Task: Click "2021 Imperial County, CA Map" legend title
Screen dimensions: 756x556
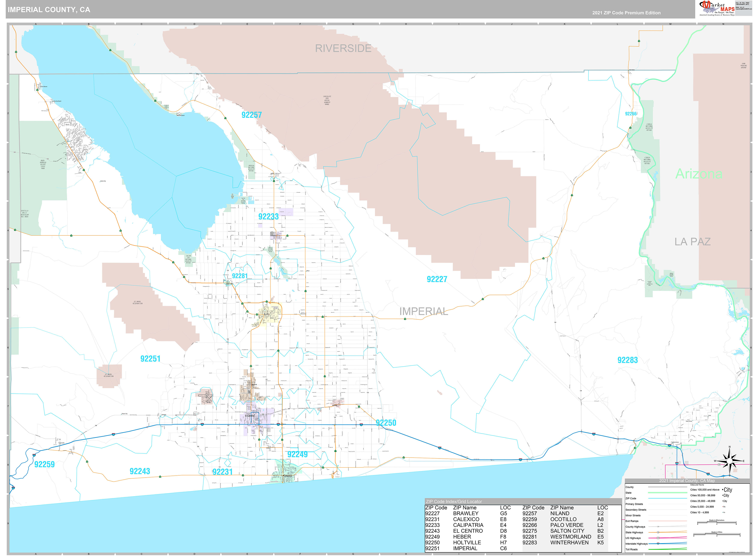Action: coord(687,481)
